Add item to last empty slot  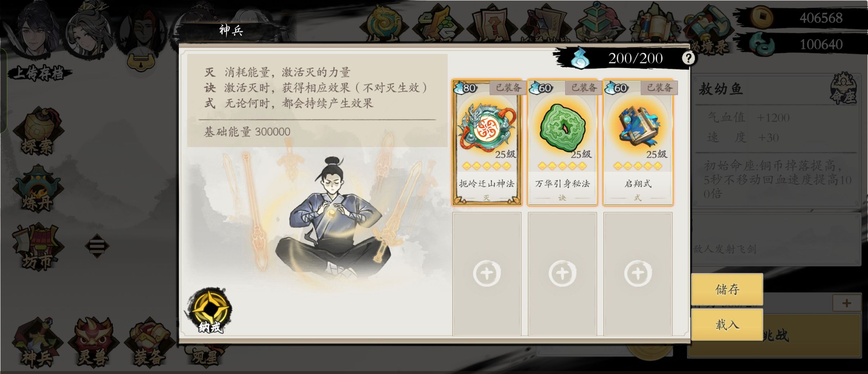[x=638, y=274]
